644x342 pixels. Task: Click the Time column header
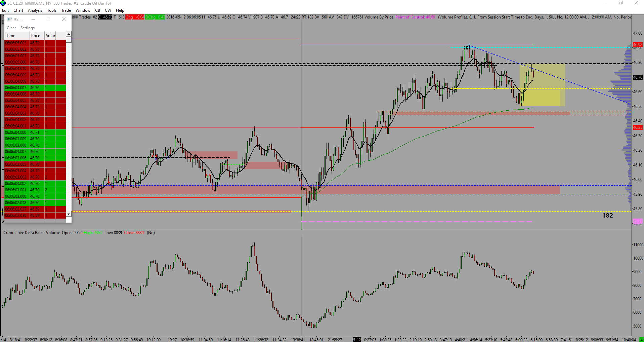tap(17, 36)
